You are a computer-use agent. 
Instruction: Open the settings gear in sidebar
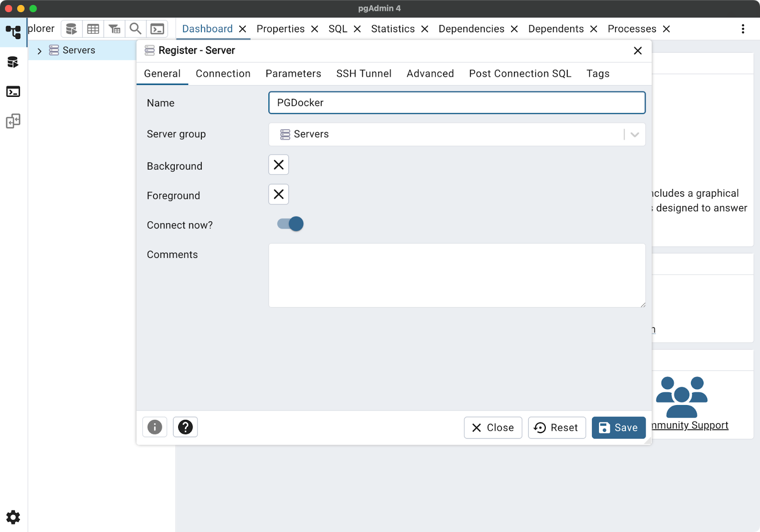click(13, 517)
